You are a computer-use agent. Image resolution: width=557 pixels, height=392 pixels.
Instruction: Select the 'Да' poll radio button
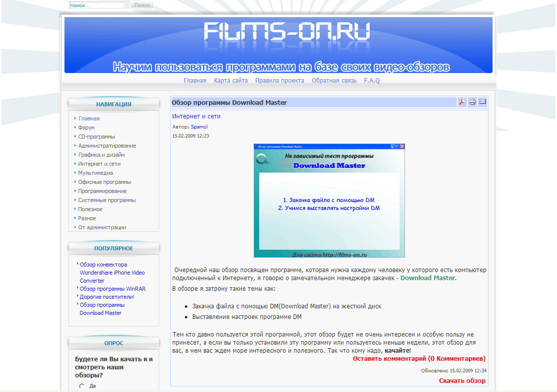pos(82,386)
